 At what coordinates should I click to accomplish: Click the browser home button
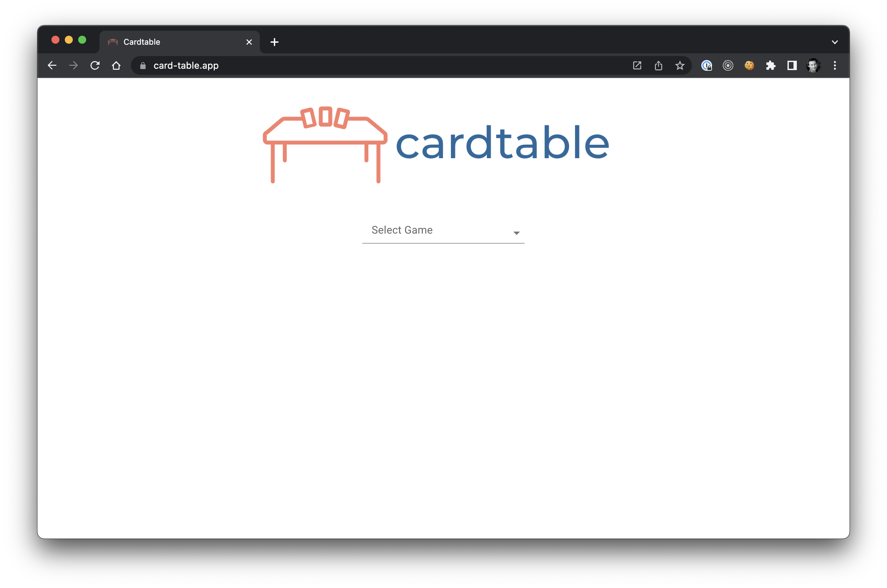[x=116, y=65]
